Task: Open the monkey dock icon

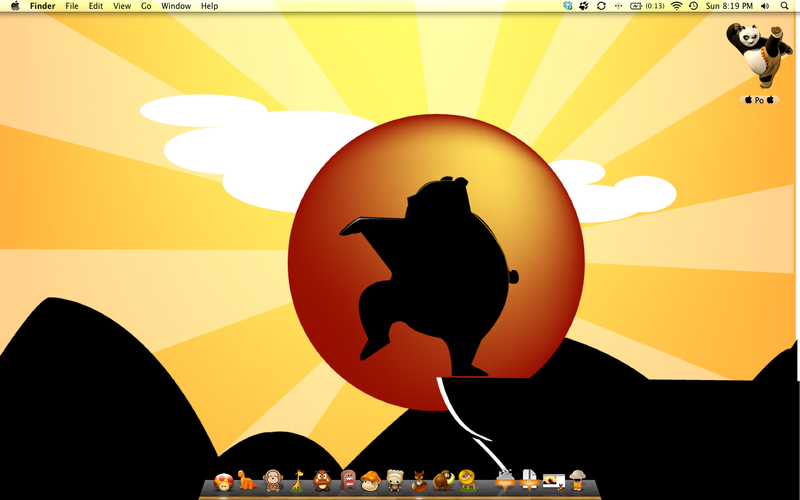Action: pyautogui.click(x=273, y=481)
